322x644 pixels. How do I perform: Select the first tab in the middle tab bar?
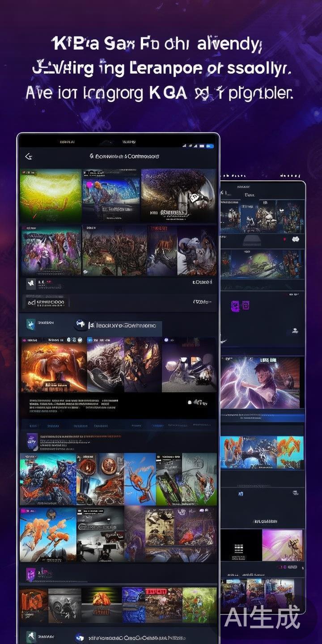pyautogui.click(x=34, y=426)
